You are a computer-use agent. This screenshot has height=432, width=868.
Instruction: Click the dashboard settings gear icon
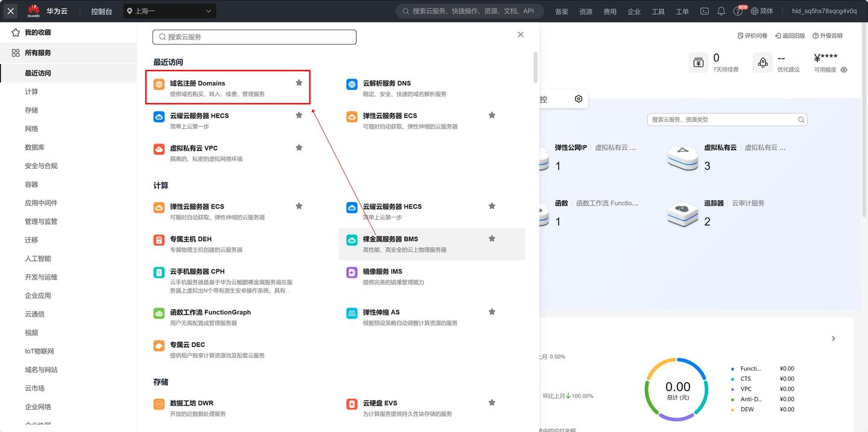click(579, 99)
